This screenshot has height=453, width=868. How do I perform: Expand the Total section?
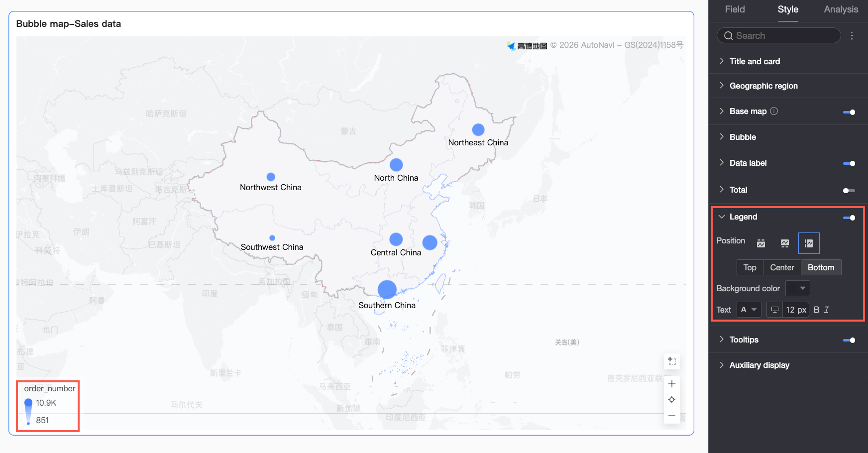click(x=722, y=190)
